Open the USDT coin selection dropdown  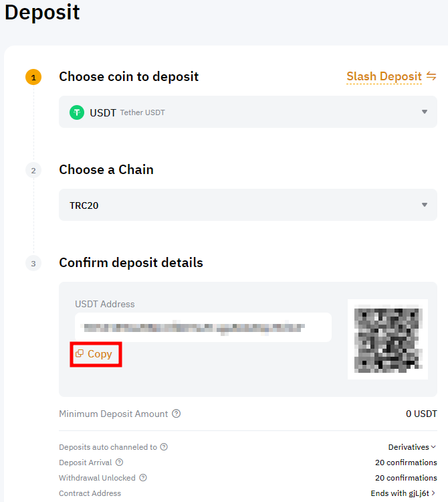[248, 112]
